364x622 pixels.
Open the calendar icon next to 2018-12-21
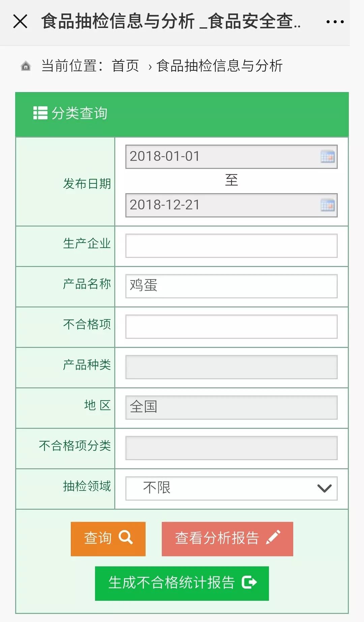(327, 205)
